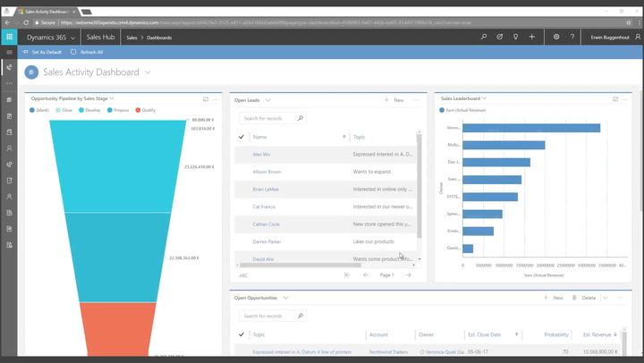Select all rows checkmark in Open Opportunities

[241, 334]
